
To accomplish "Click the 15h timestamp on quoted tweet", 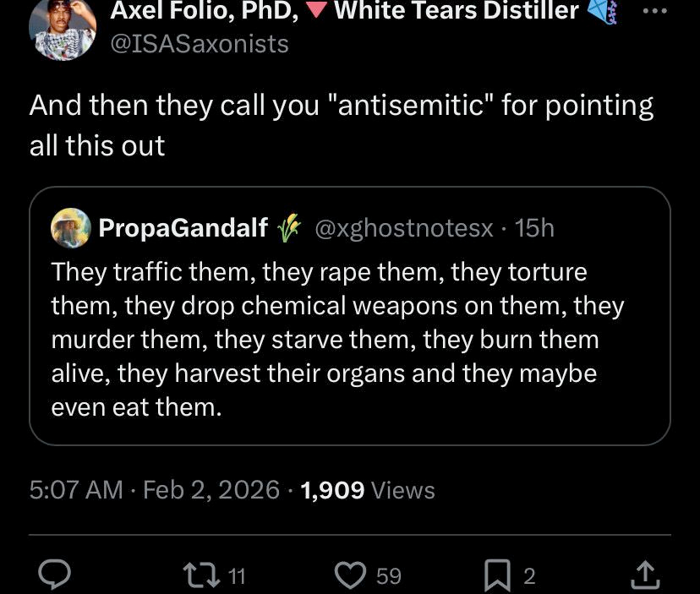I will [x=534, y=227].
